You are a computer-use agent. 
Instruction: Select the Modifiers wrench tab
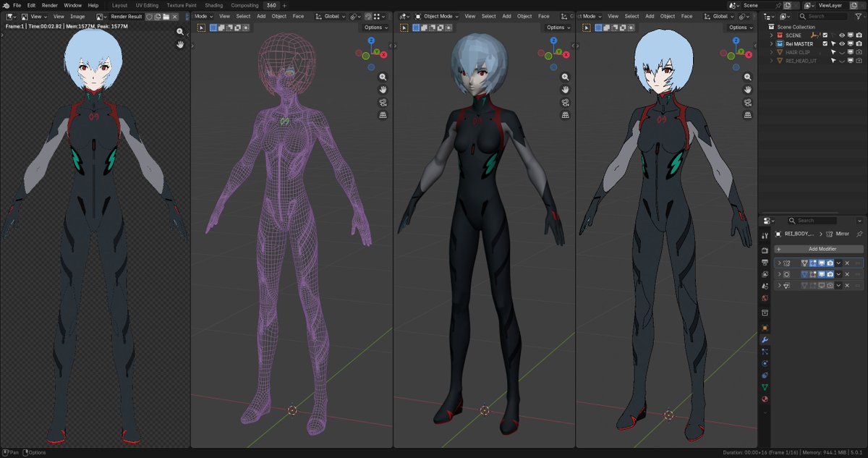coord(765,339)
